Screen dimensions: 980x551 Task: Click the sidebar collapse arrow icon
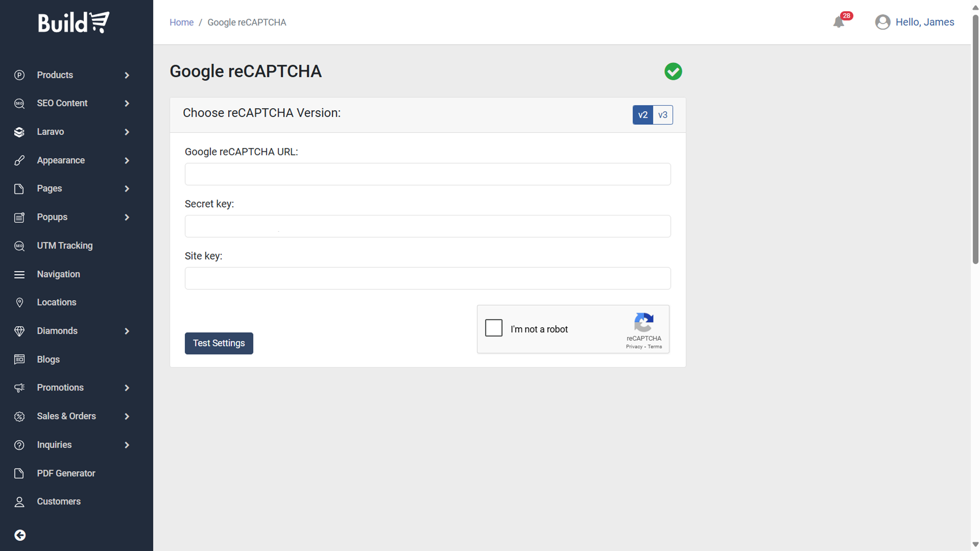pyautogui.click(x=20, y=535)
